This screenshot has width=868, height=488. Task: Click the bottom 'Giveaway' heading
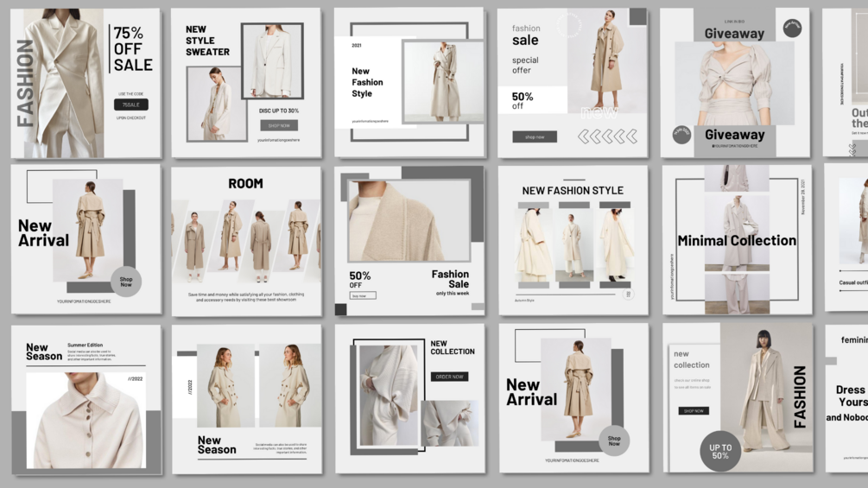pos(735,135)
